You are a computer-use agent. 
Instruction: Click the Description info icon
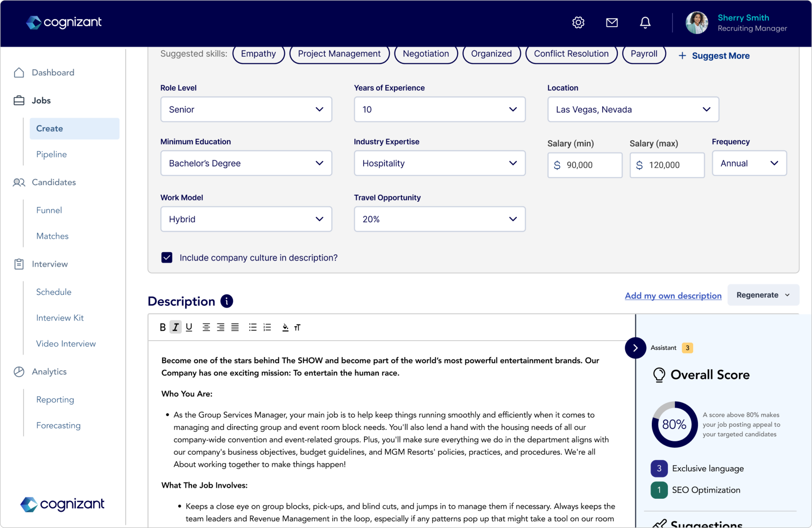[227, 301]
